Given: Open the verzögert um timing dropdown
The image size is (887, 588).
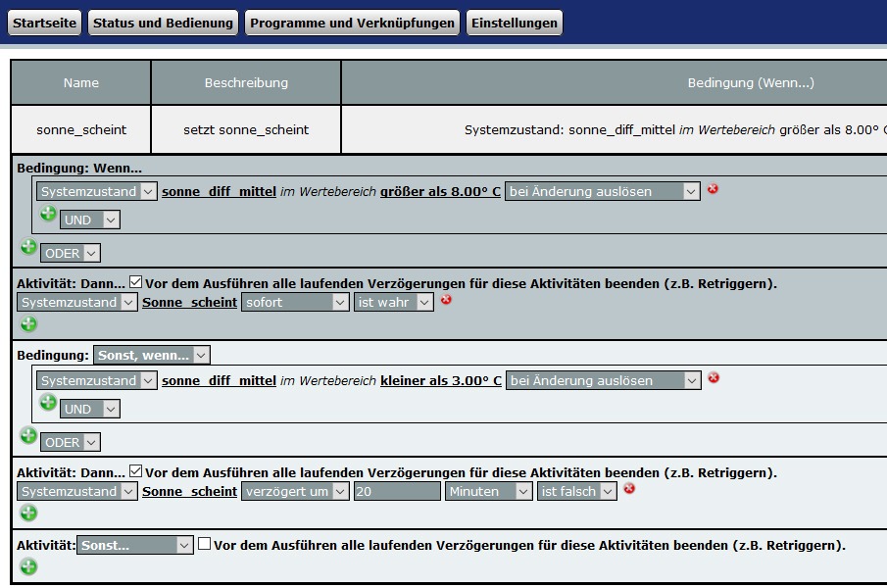Looking at the screenshot, I should (295, 491).
